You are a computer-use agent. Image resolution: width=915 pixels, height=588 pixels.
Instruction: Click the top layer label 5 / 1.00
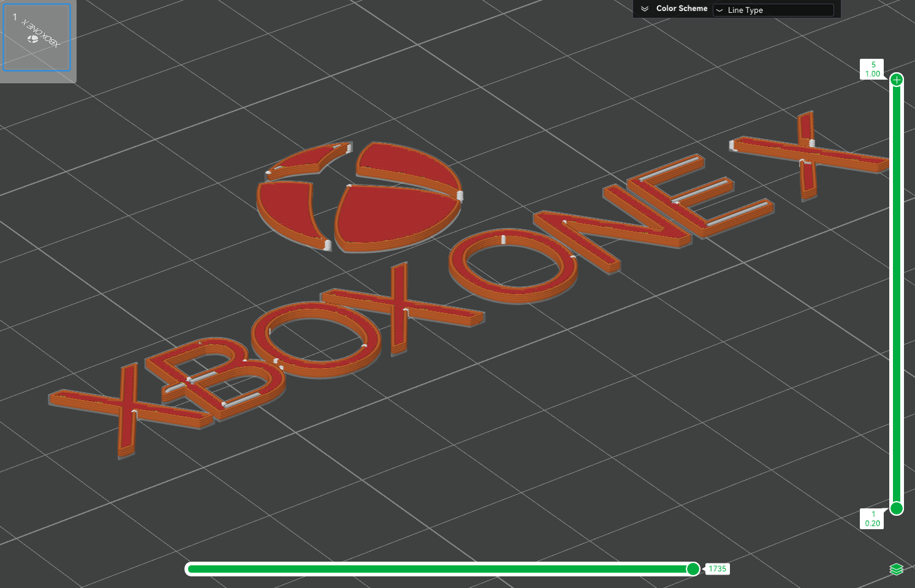coord(872,69)
